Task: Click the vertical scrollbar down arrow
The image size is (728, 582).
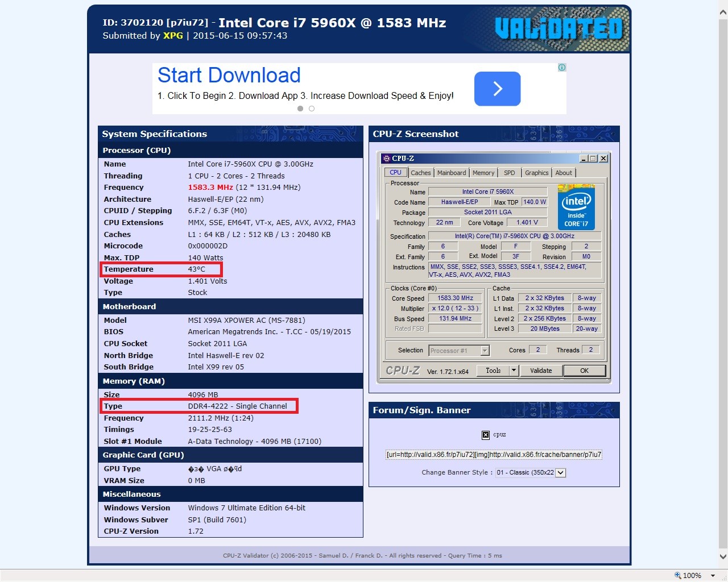Action: (x=723, y=557)
